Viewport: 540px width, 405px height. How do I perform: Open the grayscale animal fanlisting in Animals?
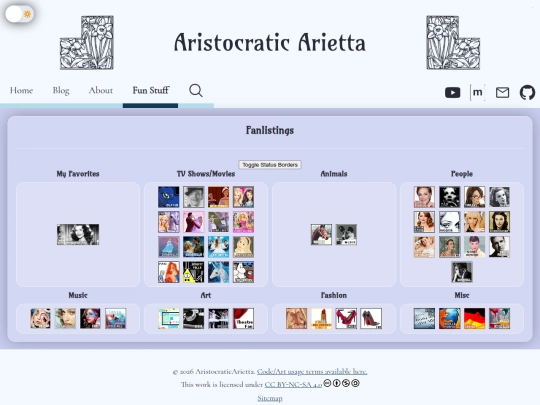(x=346, y=235)
